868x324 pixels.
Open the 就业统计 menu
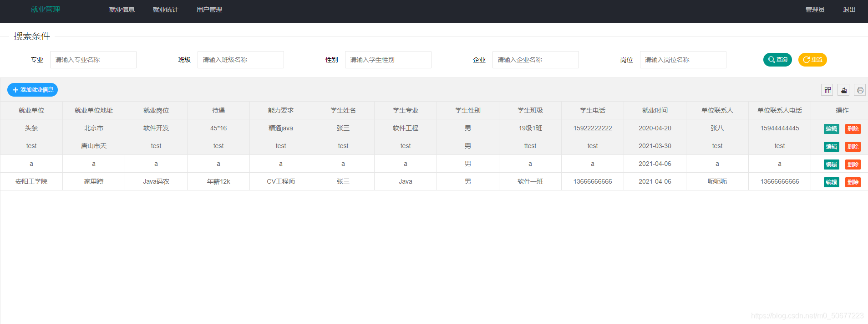click(x=166, y=10)
